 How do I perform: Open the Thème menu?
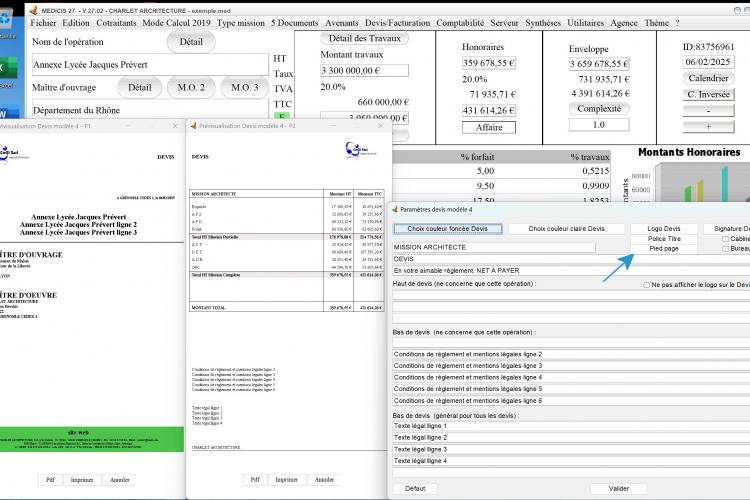[x=656, y=23]
